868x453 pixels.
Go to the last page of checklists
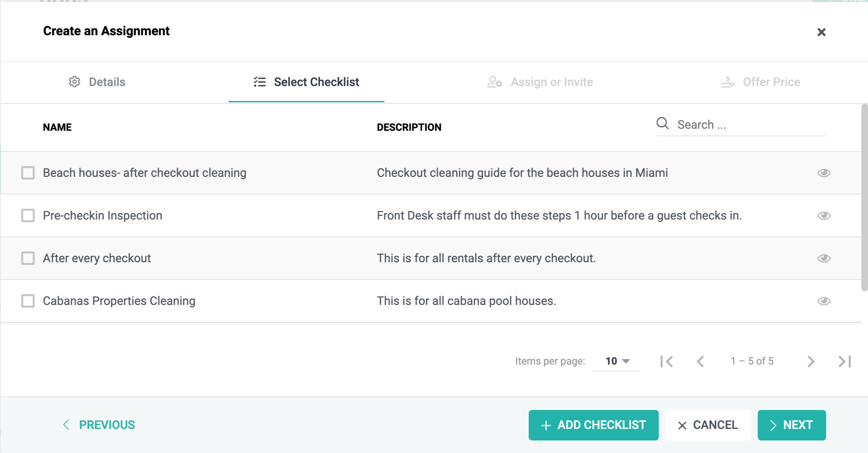point(844,361)
